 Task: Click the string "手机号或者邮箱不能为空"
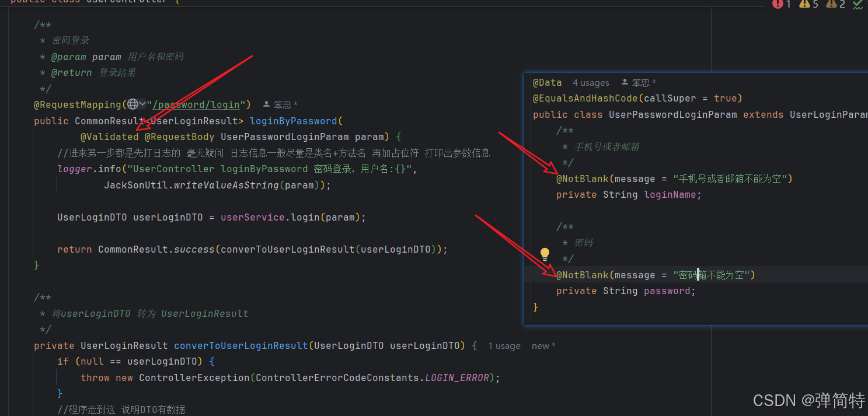coord(730,179)
